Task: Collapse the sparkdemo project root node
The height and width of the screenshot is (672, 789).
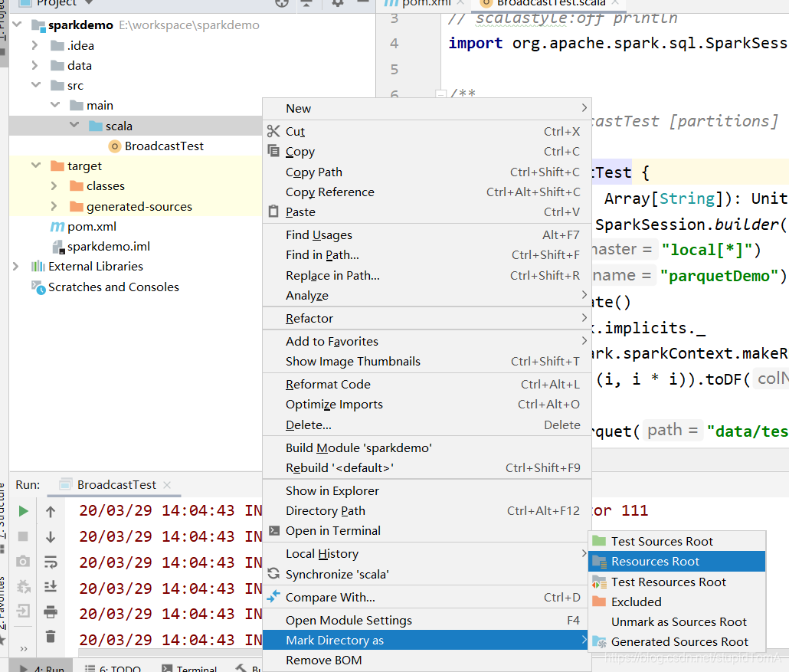Action: (18, 25)
